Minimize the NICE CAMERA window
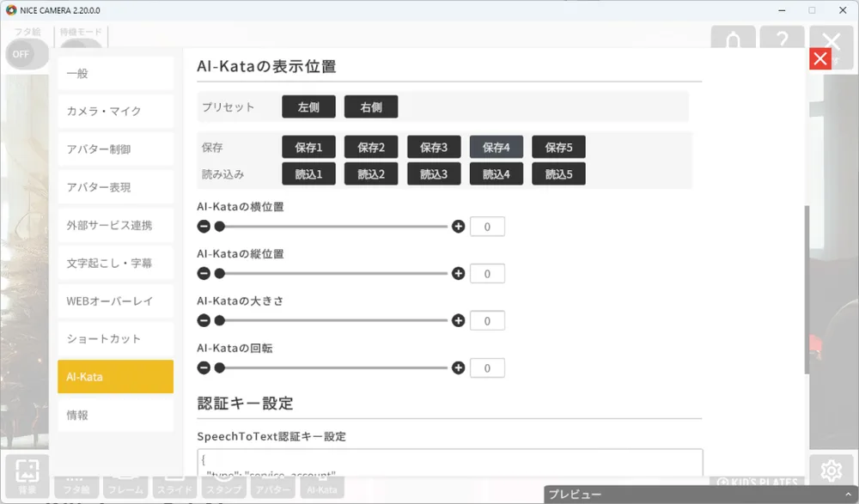859x504 pixels. click(782, 10)
